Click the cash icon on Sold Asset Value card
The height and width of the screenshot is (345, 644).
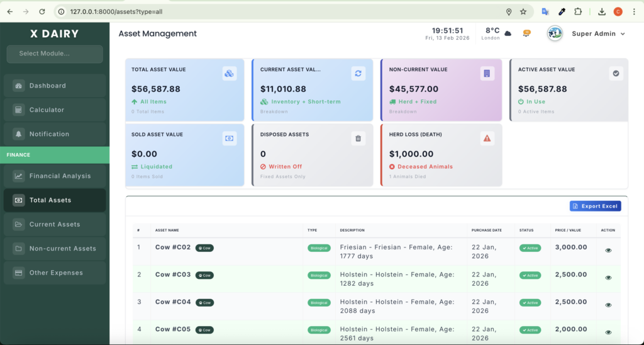229,139
